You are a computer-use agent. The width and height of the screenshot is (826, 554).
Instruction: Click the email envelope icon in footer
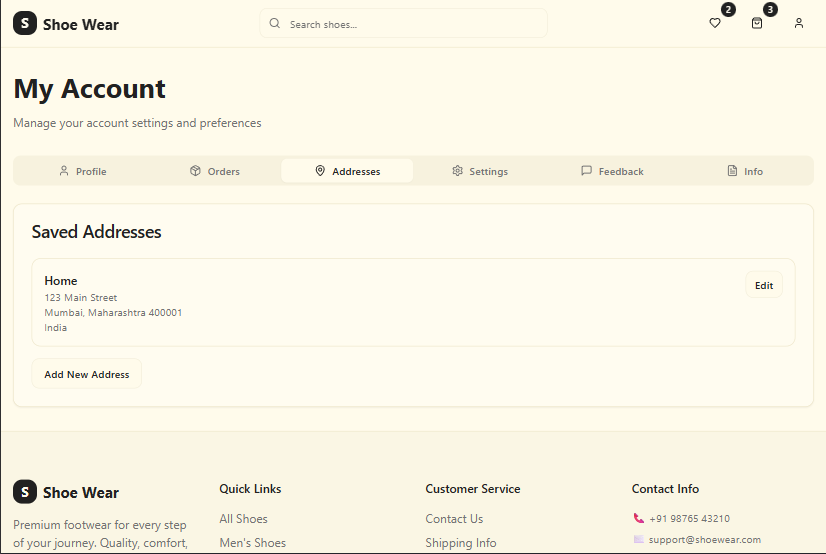[x=639, y=539]
